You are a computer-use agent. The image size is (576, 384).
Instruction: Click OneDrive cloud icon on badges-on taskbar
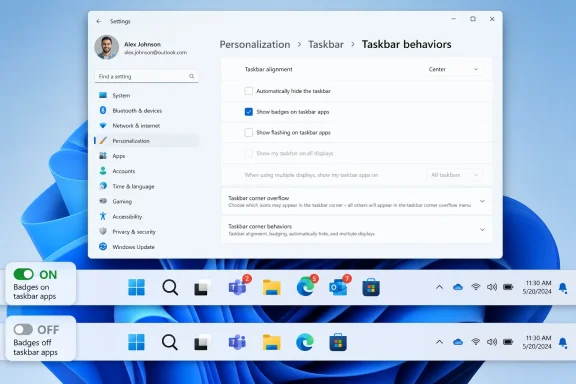pos(458,287)
